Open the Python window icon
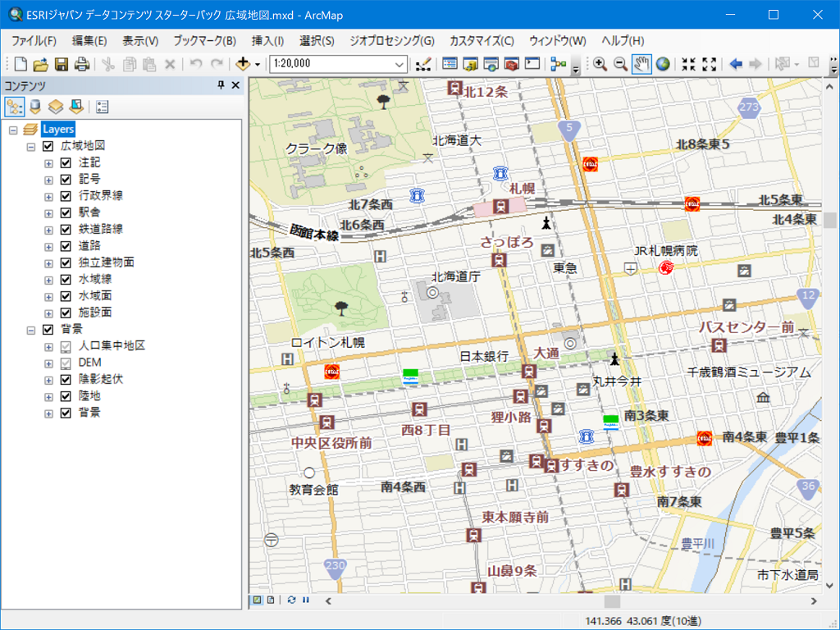The width and height of the screenshot is (840, 630). (532, 64)
